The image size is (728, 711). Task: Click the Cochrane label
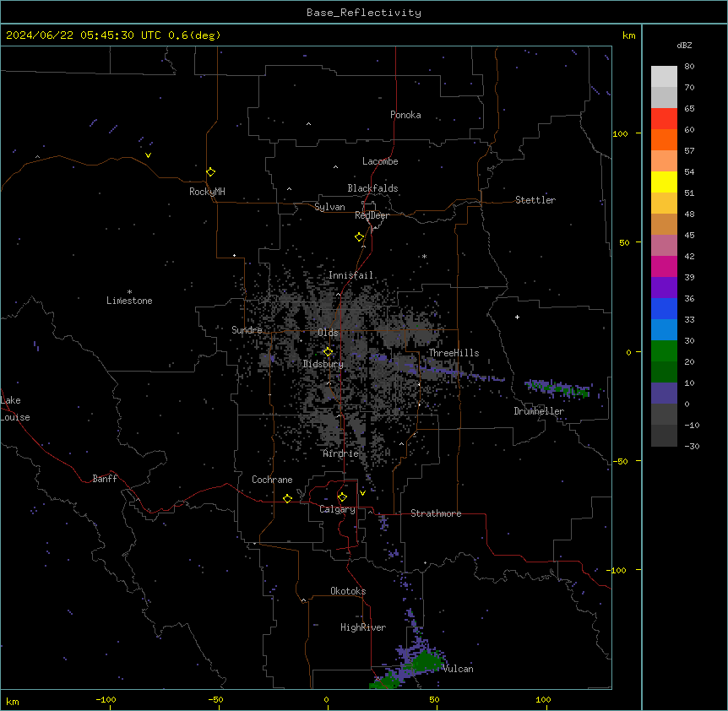pyautogui.click(x=272, y=480)
